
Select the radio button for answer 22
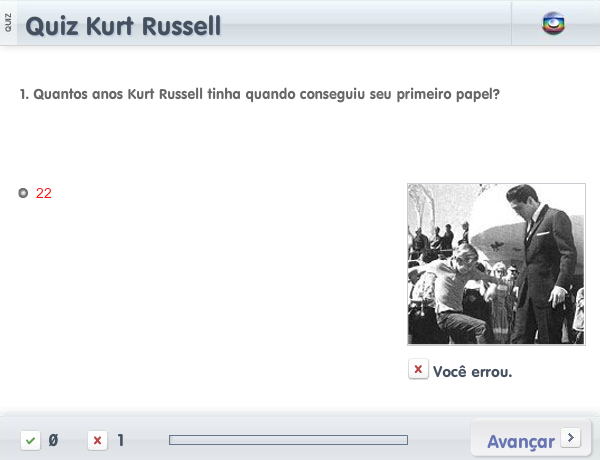pyautogui.click(x=23, y=193)
